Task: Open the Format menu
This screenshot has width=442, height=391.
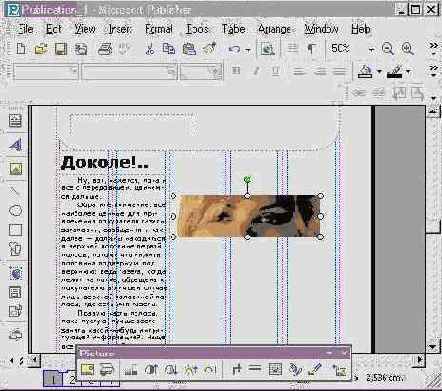Action: tap(159, 29)
